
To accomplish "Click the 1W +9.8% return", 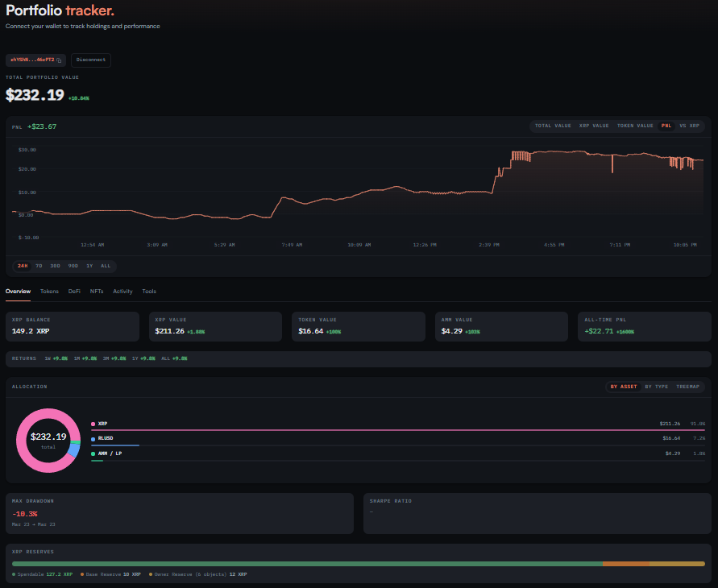I will [x=56, y=358].
